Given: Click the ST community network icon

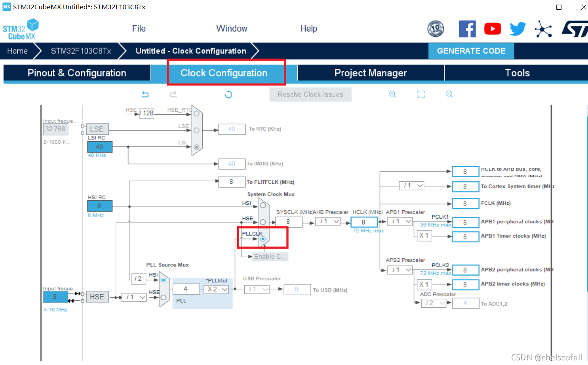Looking at the screenshot, I should tap(543, 29).
